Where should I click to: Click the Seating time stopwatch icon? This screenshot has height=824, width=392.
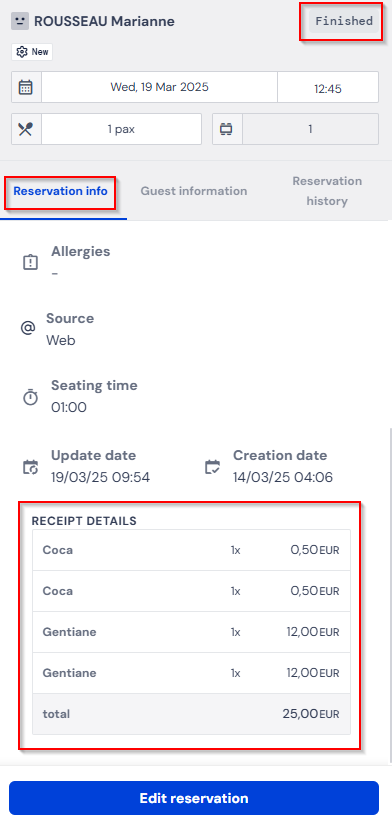click(x=30, y=397)
